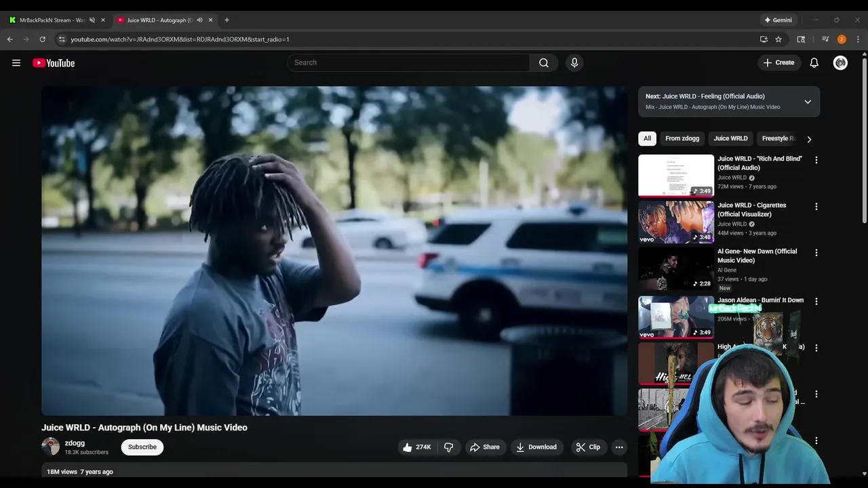Open Cigarettes Official Visualizer thumbnail
Image resolution: width=868 pixels, height=488 pixels.
coord(676,222)
